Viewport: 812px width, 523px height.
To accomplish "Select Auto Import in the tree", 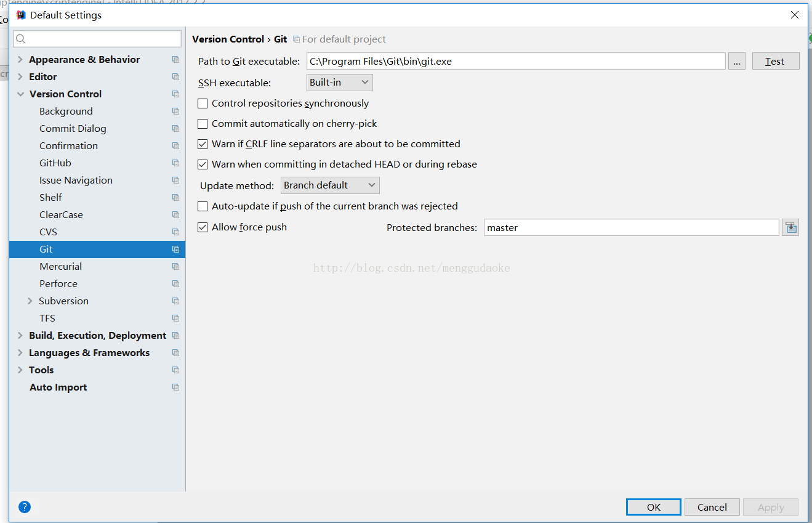I will (58, 387).
